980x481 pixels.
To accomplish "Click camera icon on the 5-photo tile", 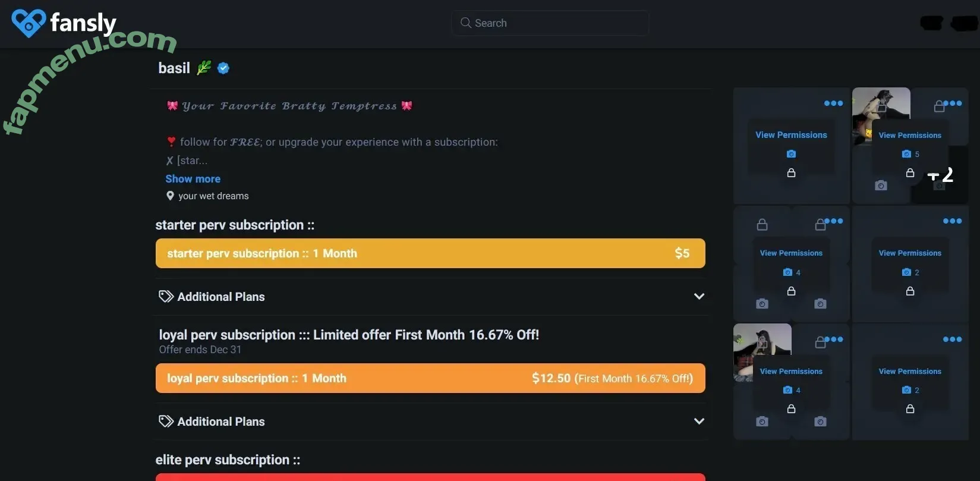I will point(906,154).
